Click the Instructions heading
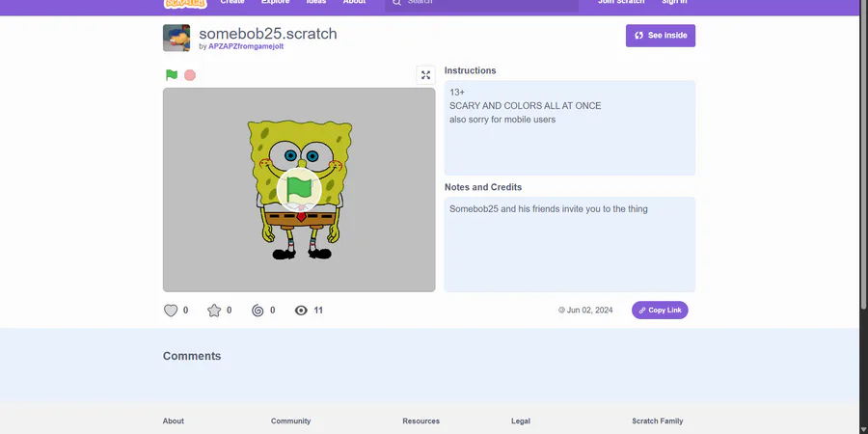 (x=470, y=70)
